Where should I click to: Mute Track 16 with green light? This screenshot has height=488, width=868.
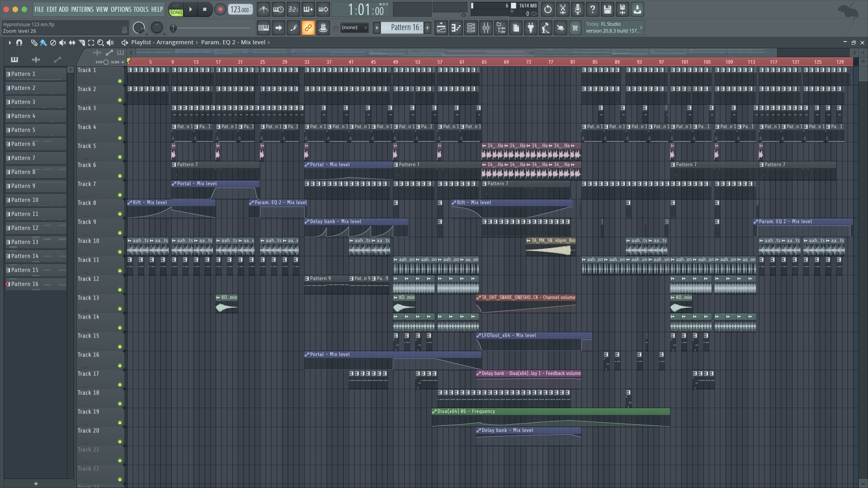[120, 366]
